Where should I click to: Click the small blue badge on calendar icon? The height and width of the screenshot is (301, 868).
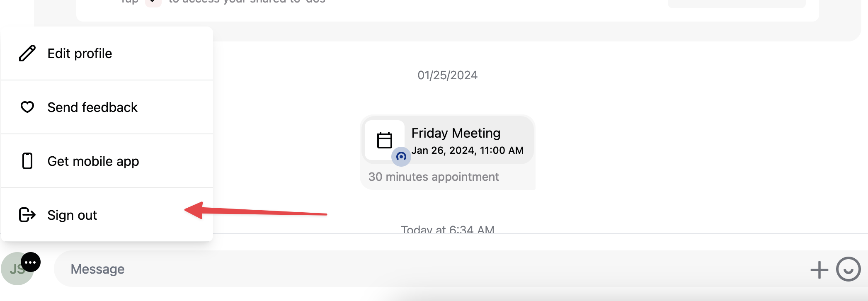(x=401, y=157)
